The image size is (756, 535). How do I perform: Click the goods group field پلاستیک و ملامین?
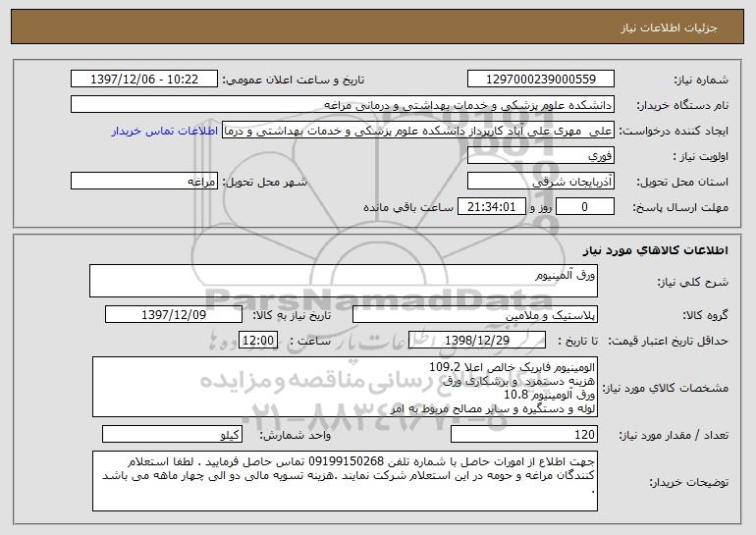[475, 315]
